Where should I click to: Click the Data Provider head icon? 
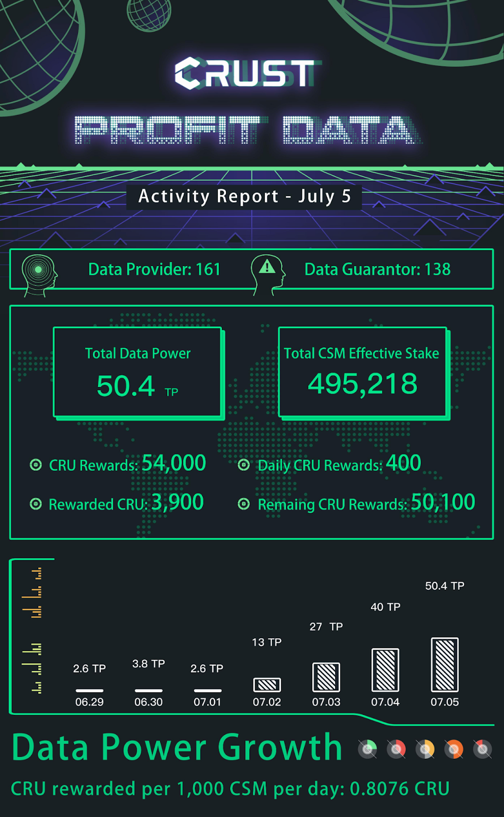pos(39,275)
